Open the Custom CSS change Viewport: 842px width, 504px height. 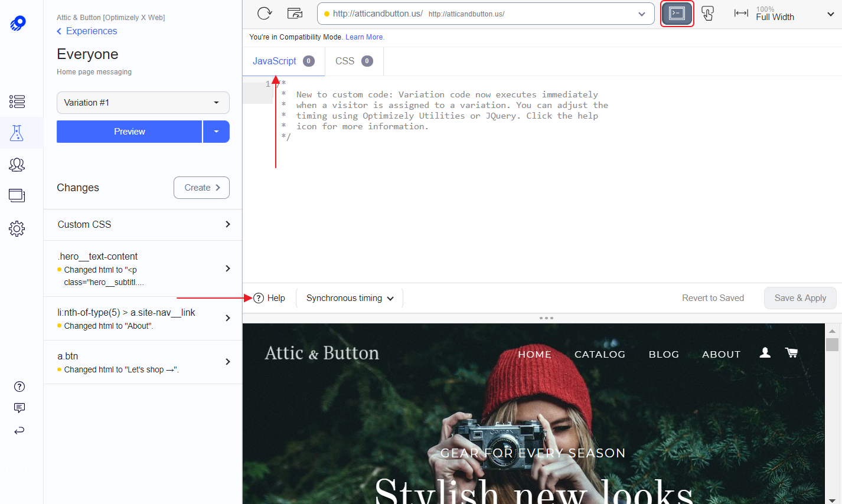pos(143,224)
